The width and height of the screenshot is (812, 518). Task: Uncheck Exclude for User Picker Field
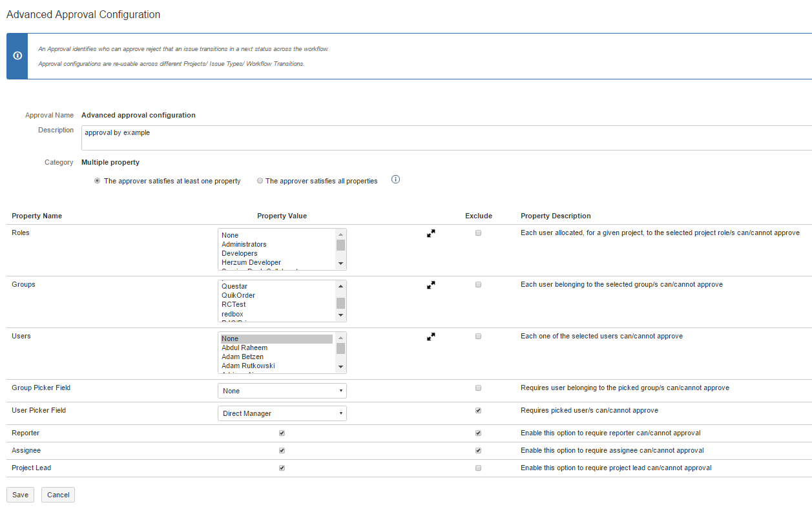[478, 410]
